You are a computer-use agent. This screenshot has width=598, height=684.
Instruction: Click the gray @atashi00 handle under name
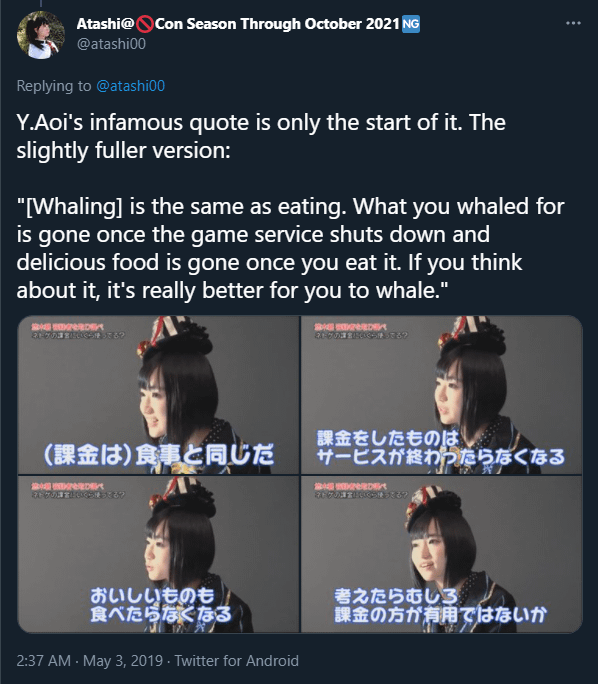coord(111,44)
